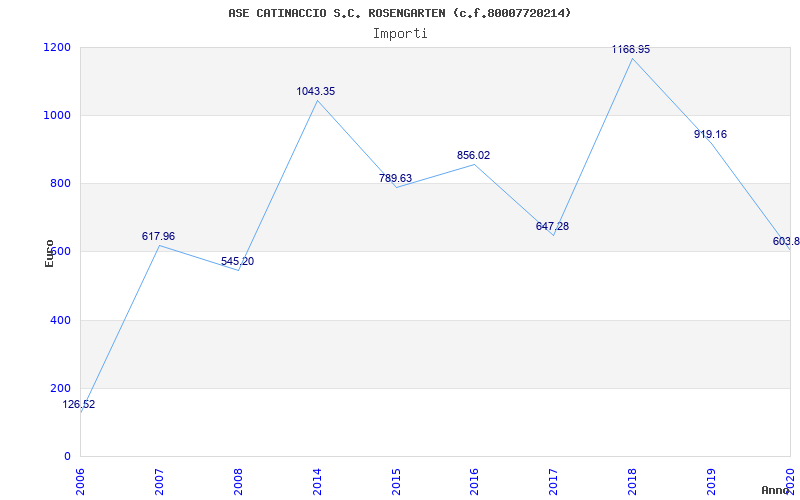The height and width of the screenshot is (500, 800).
Task: Click the 0 y-axis tick label
Action: tap(67, 457)
